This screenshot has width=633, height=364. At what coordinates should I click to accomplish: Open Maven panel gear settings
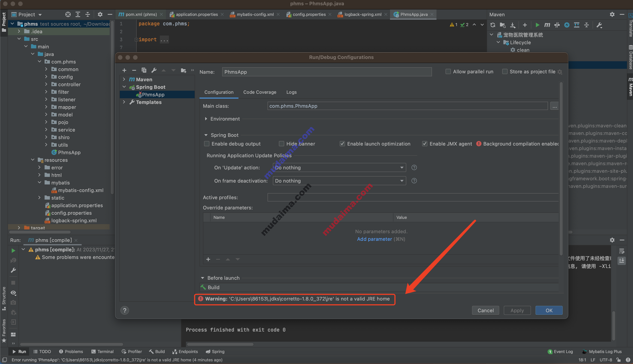point(612,15)
